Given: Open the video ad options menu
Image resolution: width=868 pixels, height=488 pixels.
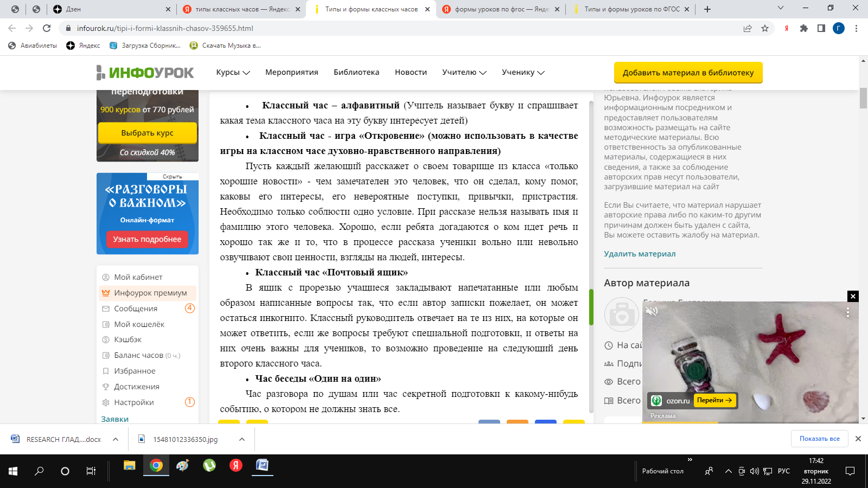Looking at the screenshot, I should (848, 313).
